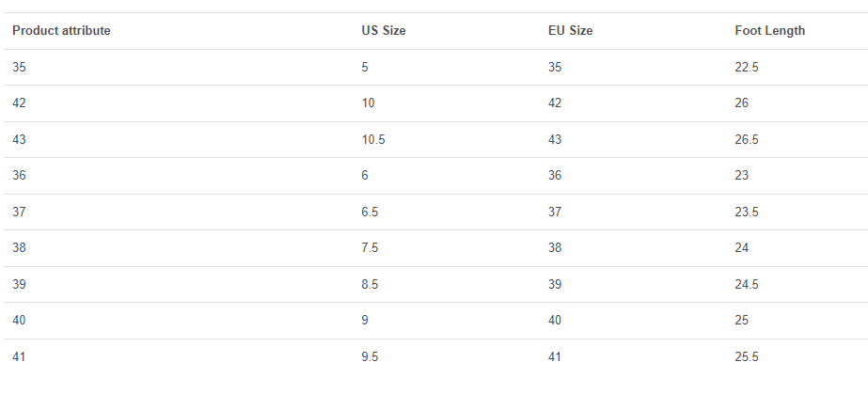
Task: Select US size 10 cell
Action: 368,103
